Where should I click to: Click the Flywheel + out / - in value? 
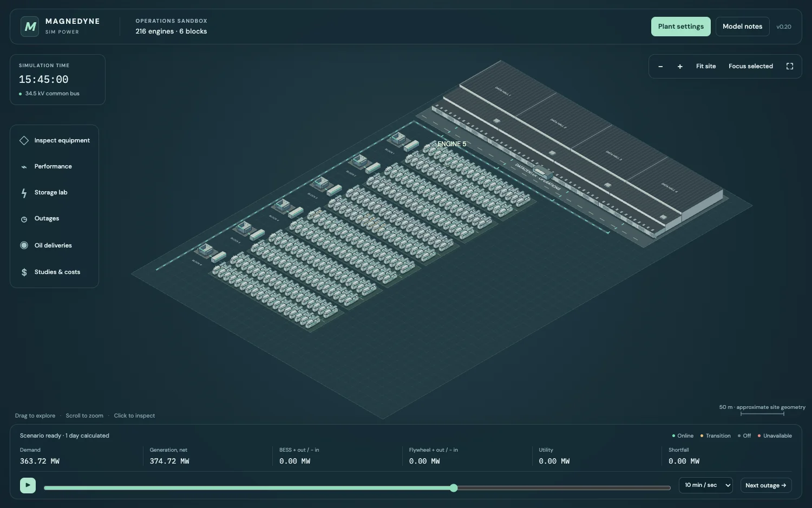tap(424, 461)
